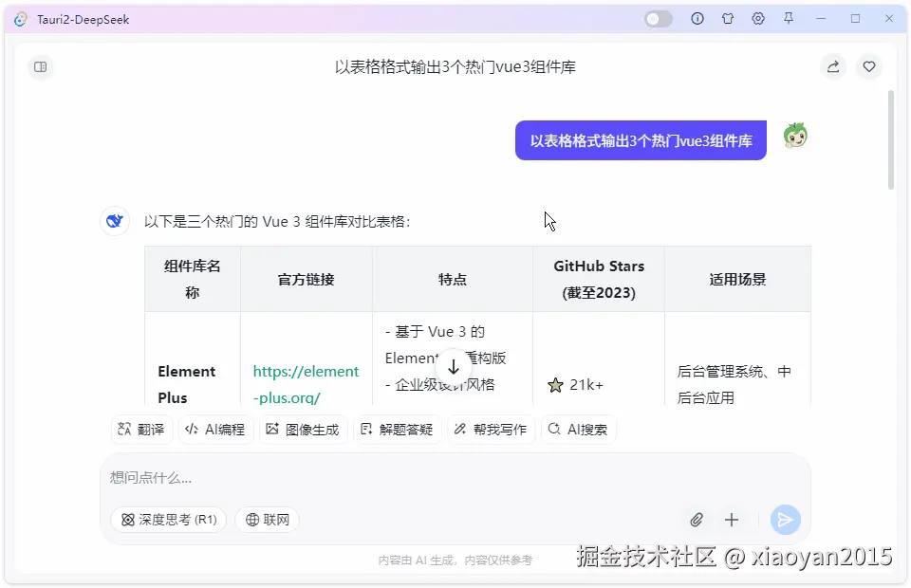Viewport: 911px width, 588px height.
Task: Toggle the theme switch in title bar
Action: (658, 19)
